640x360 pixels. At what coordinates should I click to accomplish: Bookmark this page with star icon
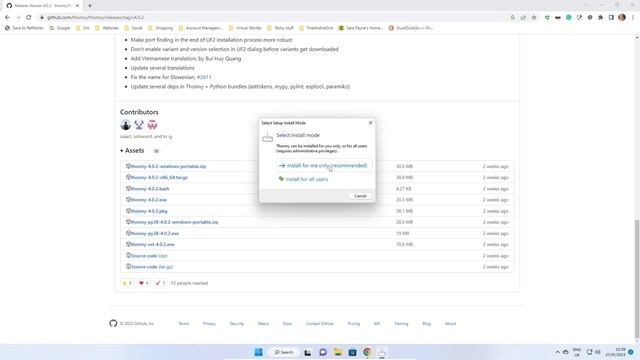coord(534,18)
